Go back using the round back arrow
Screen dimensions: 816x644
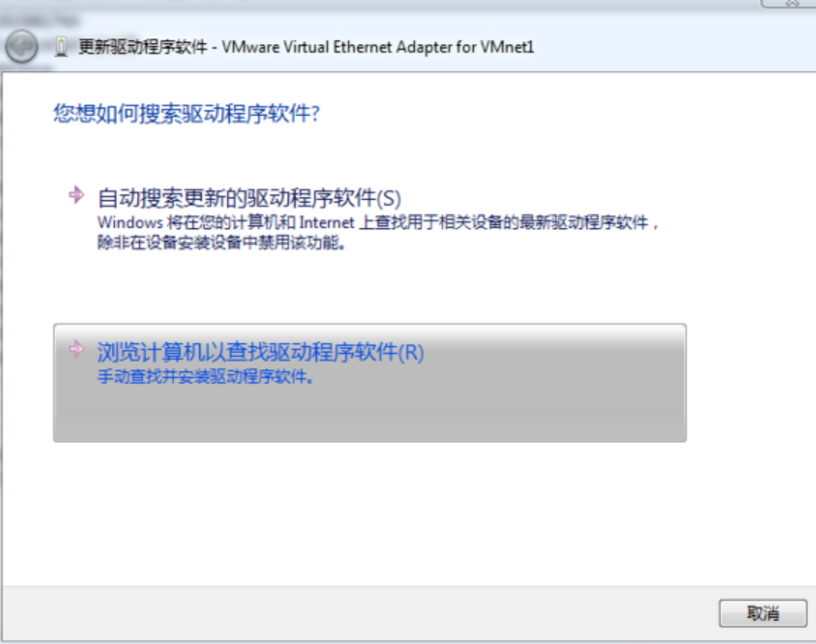(21, 48)
